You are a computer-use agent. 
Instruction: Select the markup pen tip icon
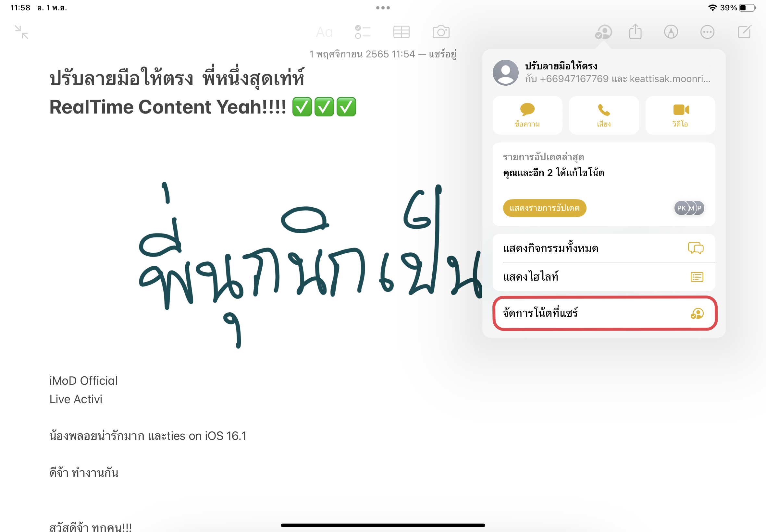pyautogui.click(x=671, y=32)
